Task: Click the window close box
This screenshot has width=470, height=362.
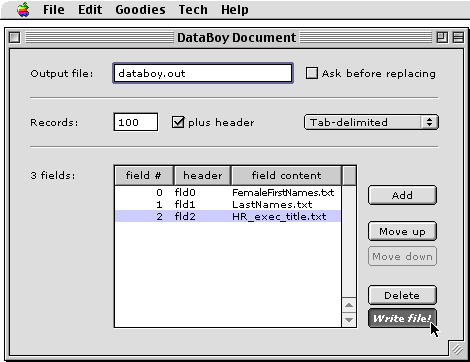Action: coord(14,37)
